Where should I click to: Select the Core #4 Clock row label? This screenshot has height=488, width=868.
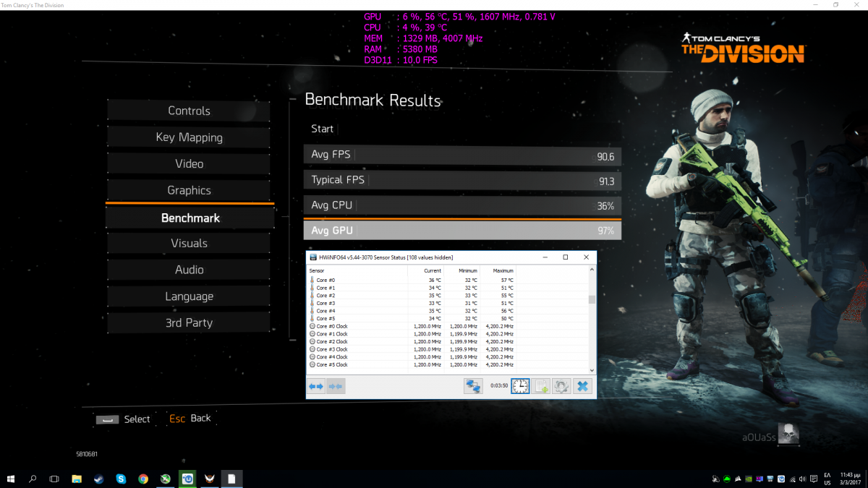coord(332,357)
